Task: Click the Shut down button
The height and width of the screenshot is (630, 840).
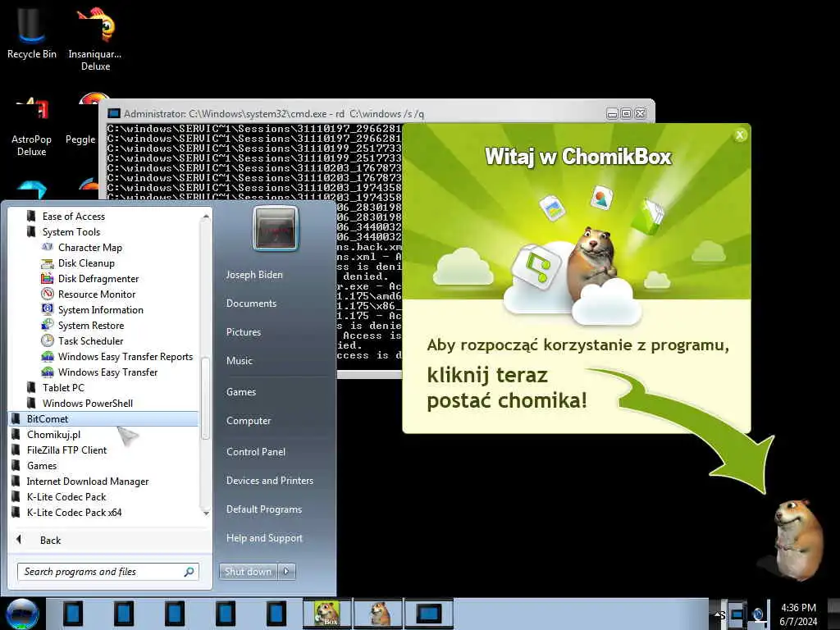Action: coord(249,572)
